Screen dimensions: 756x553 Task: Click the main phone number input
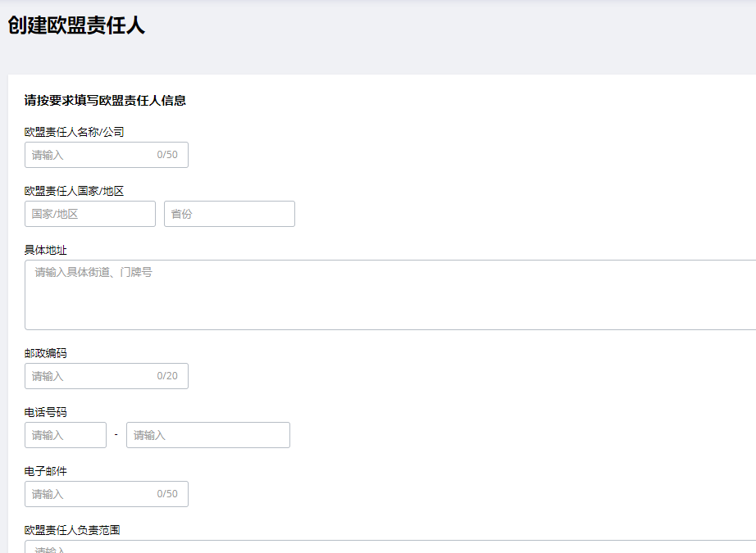click(x=207, y=435)
